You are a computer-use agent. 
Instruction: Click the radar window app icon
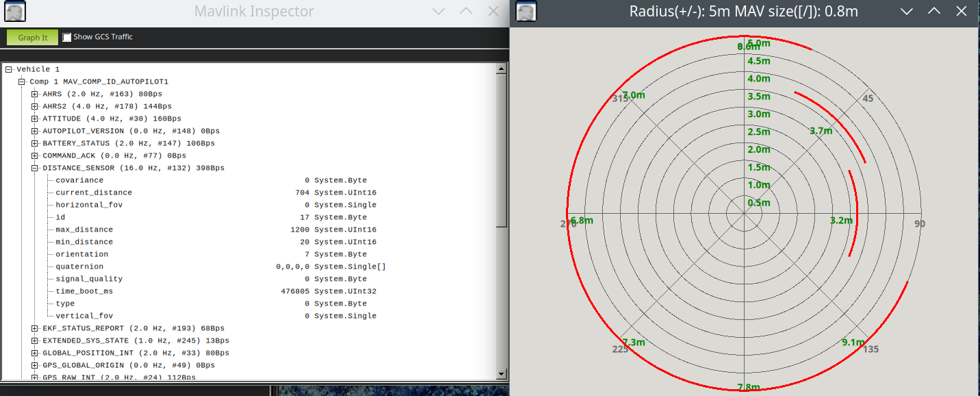[x=526, y=12]
